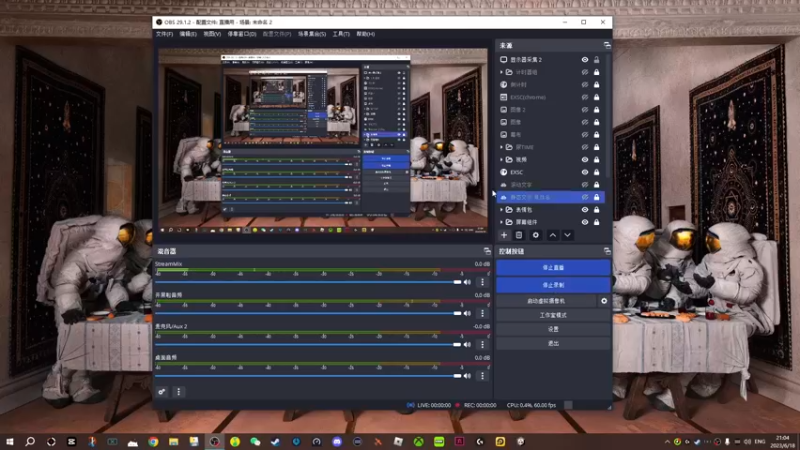Adjust the Aux 2 volume slider
The height and width of the screenshot is (450, 800).
click(x=308, y=345)
